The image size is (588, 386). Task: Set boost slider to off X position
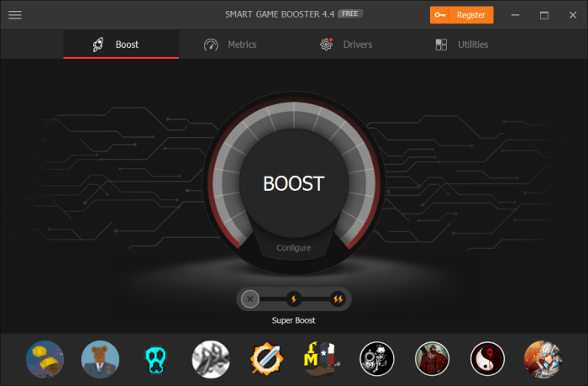point(250,299)
